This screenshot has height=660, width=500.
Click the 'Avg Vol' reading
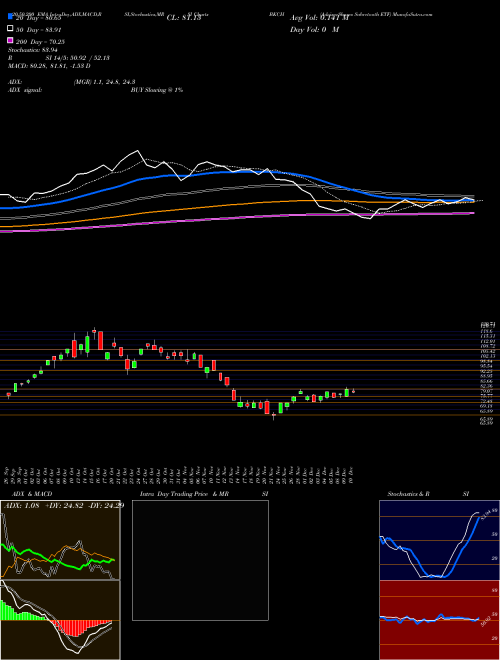point(319,18)
